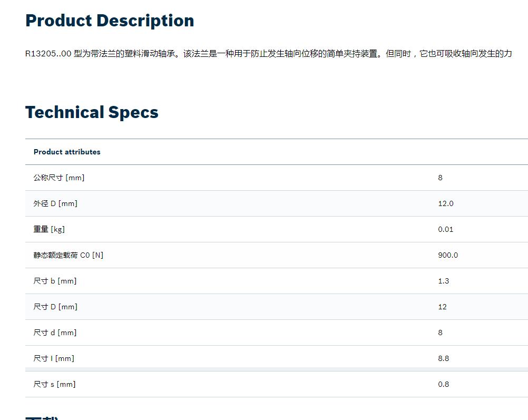The width and height of the screenshot is (528, 420).
Task: Click the value 12.0 for outer diameter
Action: tap(445, 203)
